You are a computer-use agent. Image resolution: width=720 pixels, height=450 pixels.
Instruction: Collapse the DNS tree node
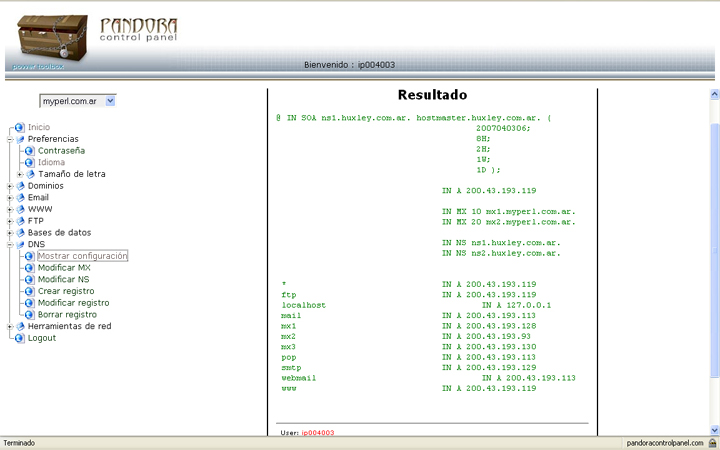point(8,244)
